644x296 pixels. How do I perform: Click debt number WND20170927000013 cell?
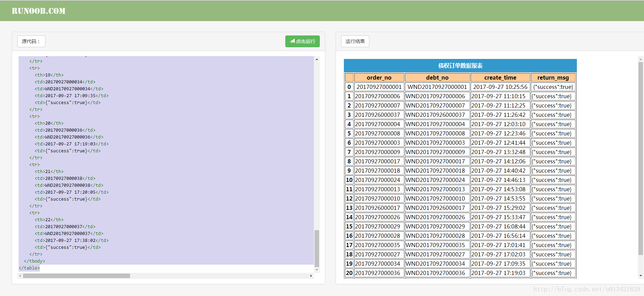(x=437, y=189)
